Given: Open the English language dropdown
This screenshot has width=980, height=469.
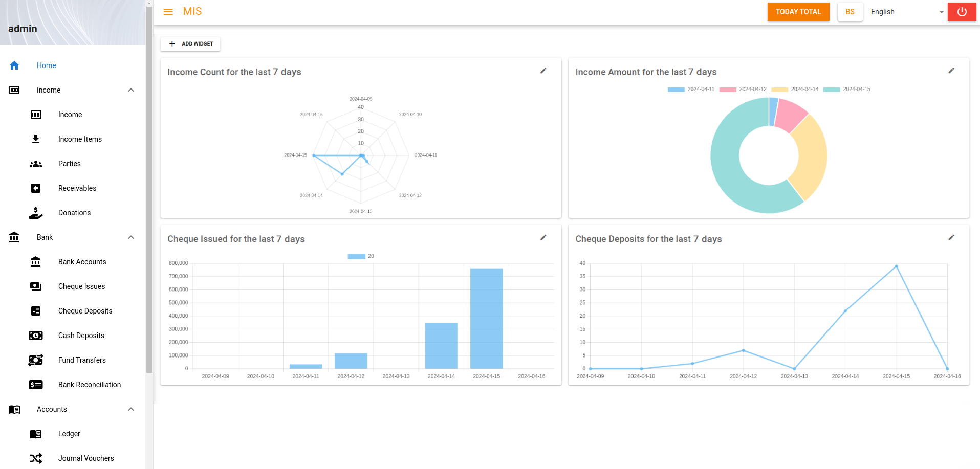Looking at the screenshot, I should [x=907, y=12].
